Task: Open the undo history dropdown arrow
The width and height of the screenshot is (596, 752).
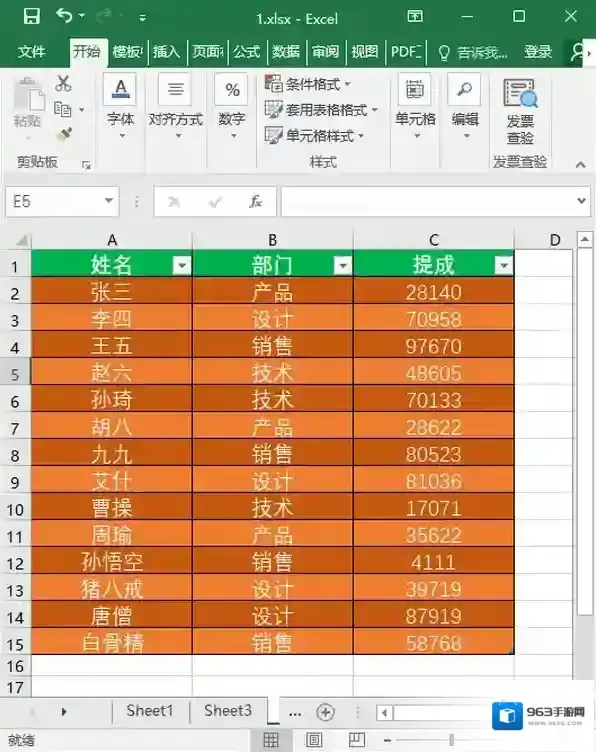Action: click(82, 16)
